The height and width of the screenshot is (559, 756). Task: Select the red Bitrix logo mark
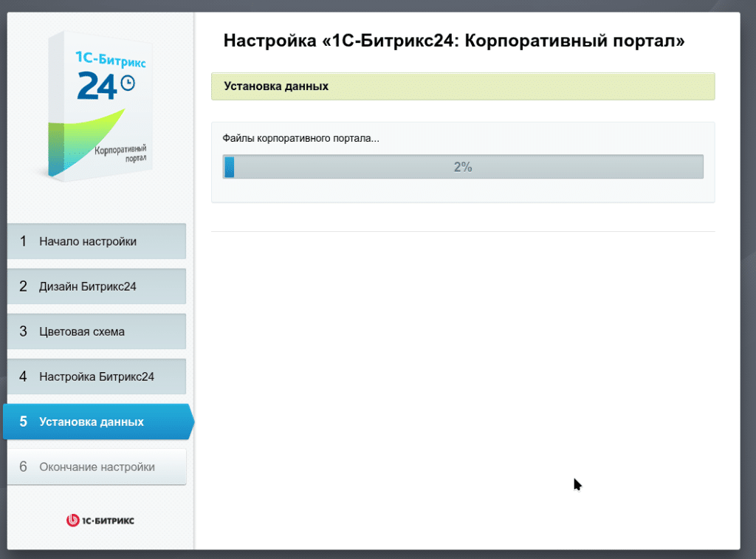72,520
